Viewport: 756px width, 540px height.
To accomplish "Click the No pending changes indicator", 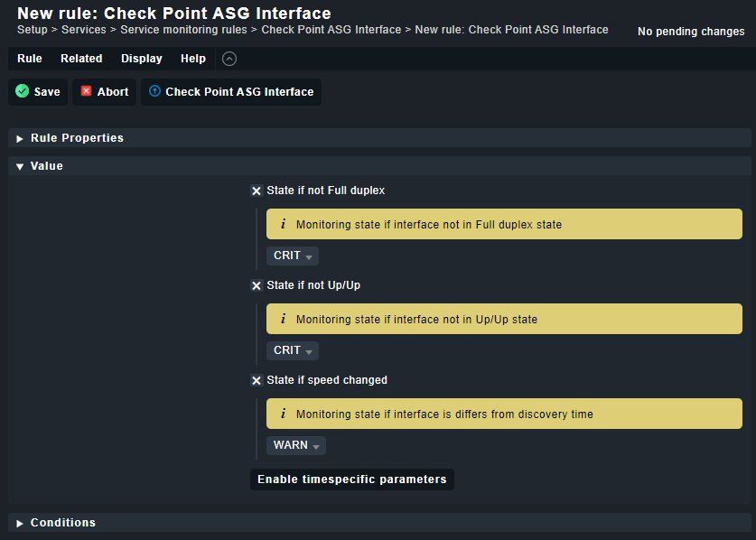I will (691, 32).
